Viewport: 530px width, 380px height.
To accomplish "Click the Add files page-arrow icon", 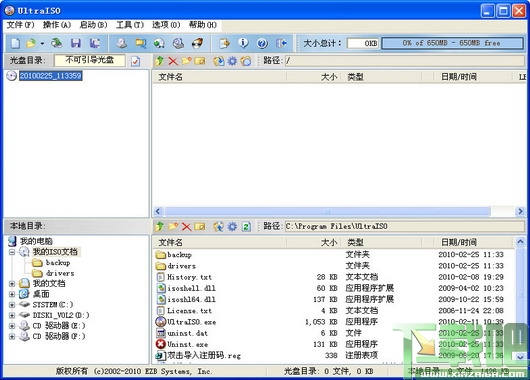I will pyautogui.click(x=224, y=43).
